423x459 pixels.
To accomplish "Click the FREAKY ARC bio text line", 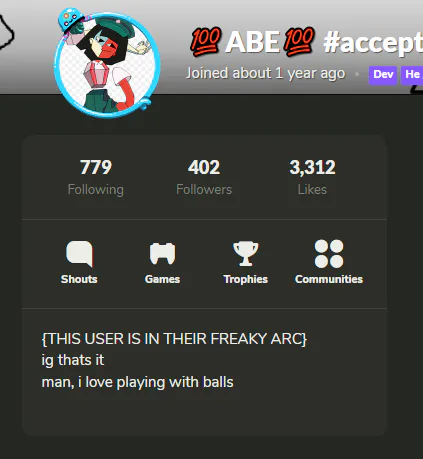I will (174, 339).
